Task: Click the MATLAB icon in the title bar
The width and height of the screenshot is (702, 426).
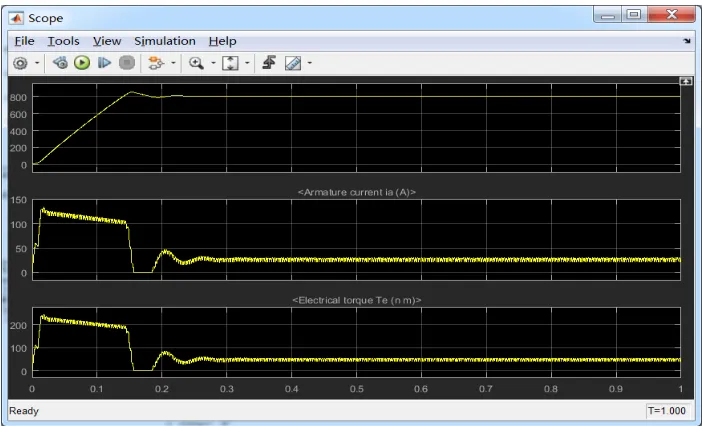Action: 17,18
